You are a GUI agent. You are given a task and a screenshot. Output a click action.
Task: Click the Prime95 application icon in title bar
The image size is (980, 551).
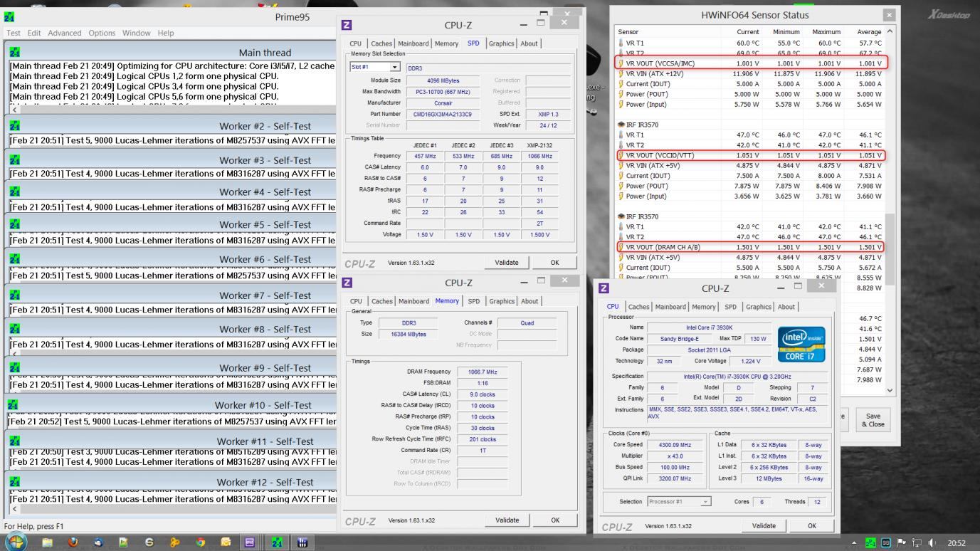(9, 17)
